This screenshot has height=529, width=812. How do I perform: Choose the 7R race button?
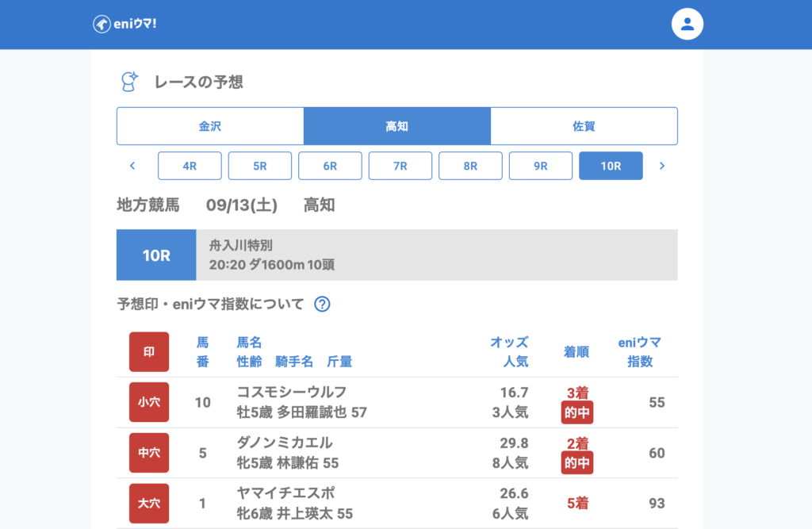click(400, 166)
